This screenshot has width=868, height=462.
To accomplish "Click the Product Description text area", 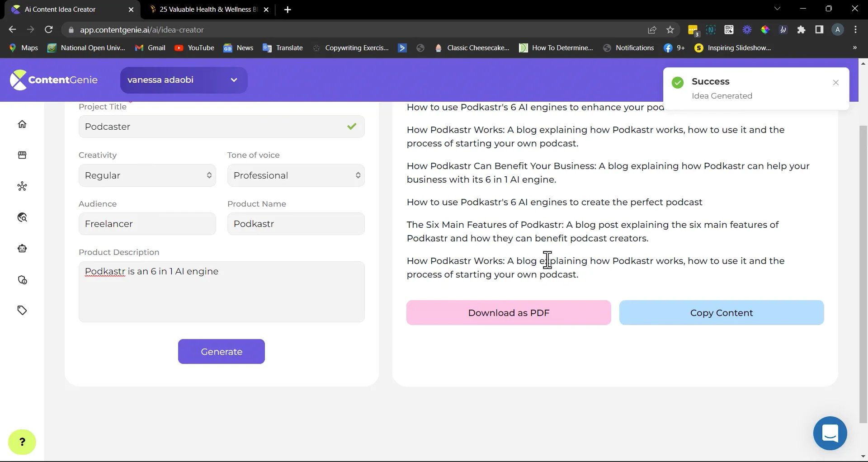I will click(x=222, y=292).
